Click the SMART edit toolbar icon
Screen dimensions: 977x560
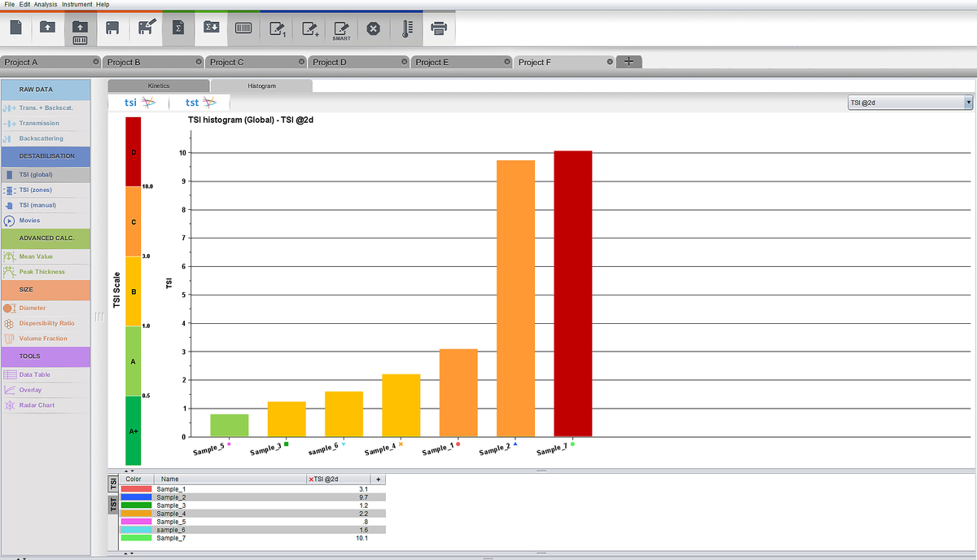pos(341,29)
